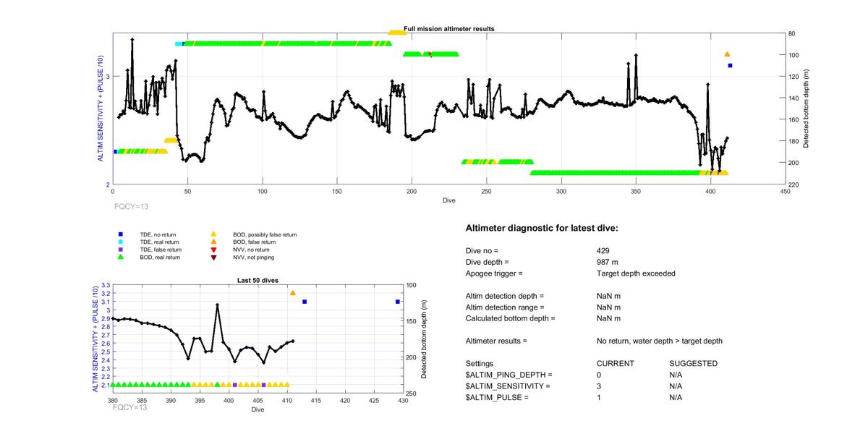The image size is (868, 442).
Task: Click legend text 'BOD, possibly false return'
Action: click(265, 234)
